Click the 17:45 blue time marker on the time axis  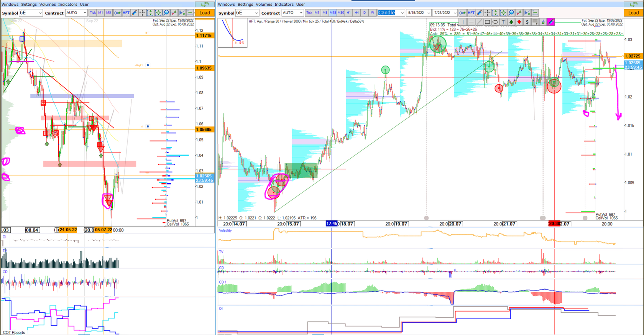click(x=332, y=223)
